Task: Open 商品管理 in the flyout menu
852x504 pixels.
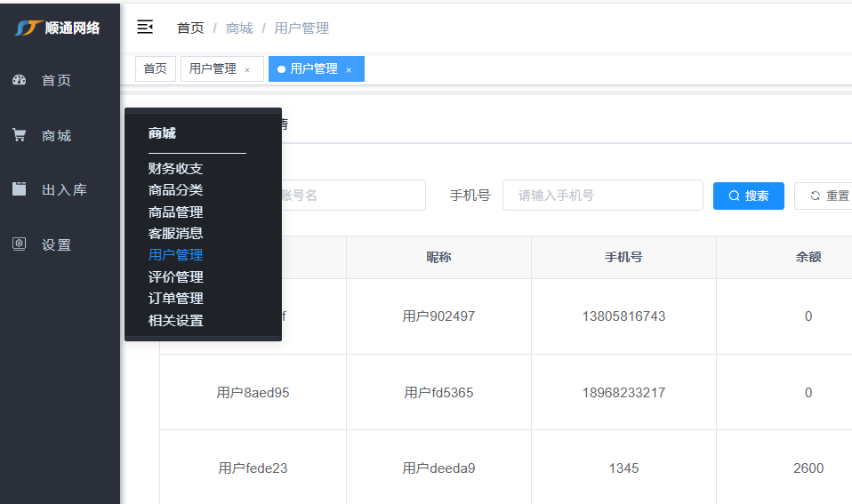Action: tap(175, 212)
